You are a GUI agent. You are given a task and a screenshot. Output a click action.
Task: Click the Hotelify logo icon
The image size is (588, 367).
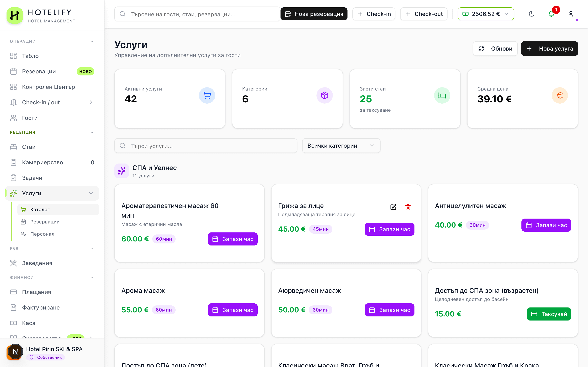click(14, 15)
